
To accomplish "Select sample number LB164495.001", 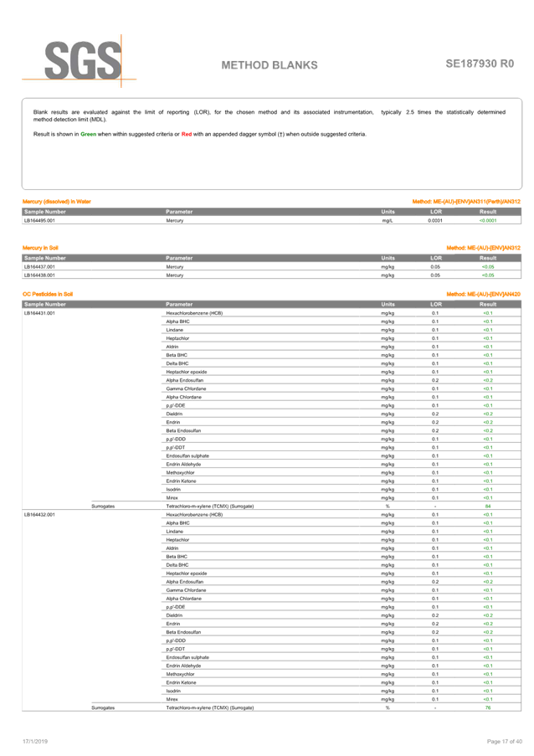I will click(39, 220).
